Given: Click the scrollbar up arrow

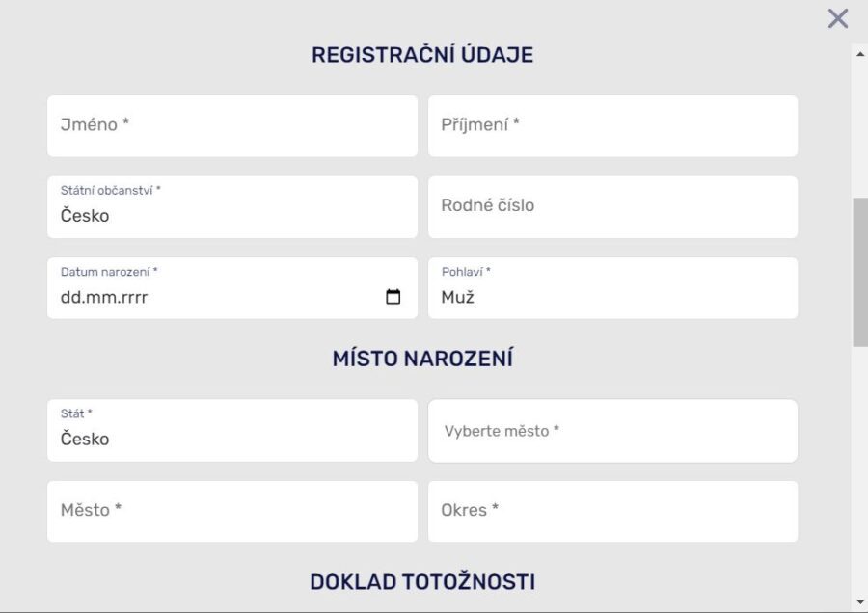Looking at the screenshot, I should click(x=859, y=54).
